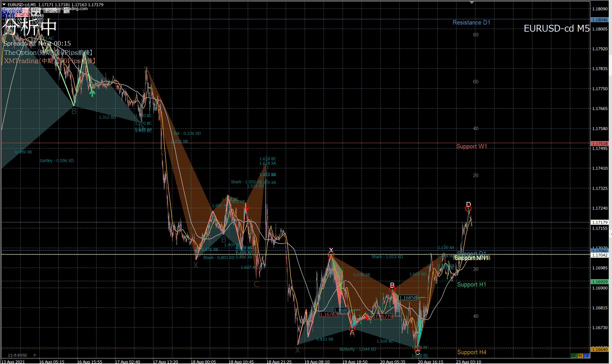Viewport: 612px width, 364px height.
Task: Click the plus sign next to 日本時間
Action: [x=35, y=355]
